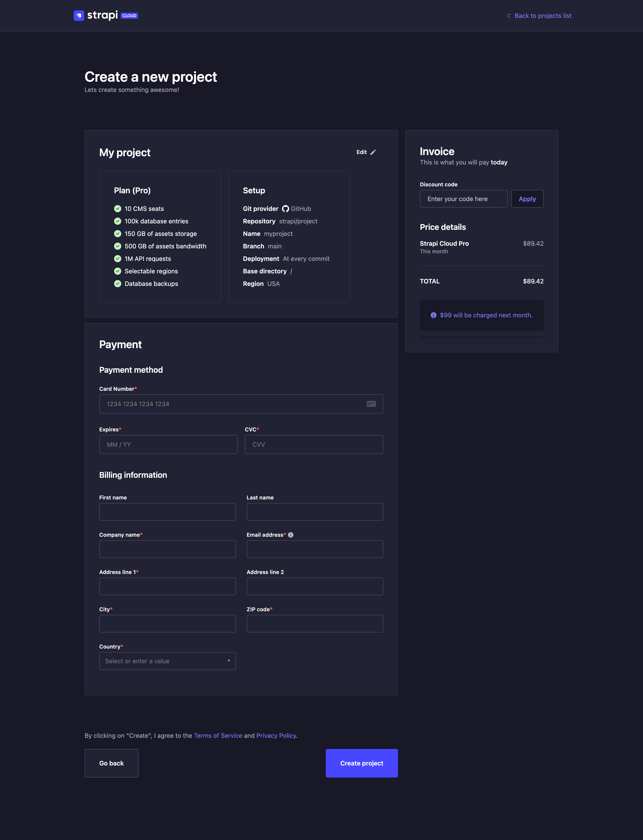Click the pencil icon next to Edit
The width and height of the screenshot is (643, 840).
click(x=374, y=152)
